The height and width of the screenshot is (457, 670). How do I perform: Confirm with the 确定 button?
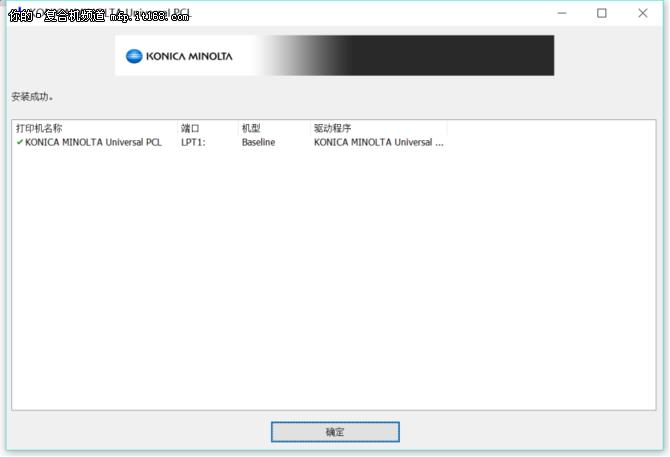(x=335, y=432)
